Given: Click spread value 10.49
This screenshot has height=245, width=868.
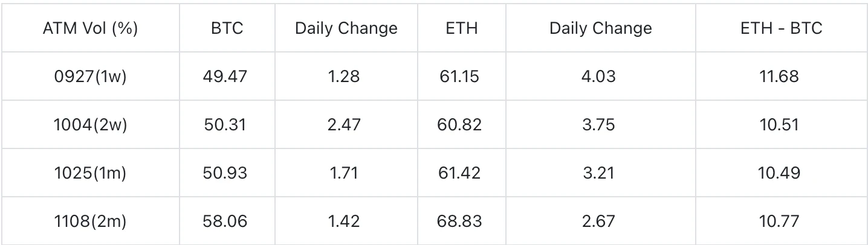Looking at the screenshot, I should tap(779, 173).
